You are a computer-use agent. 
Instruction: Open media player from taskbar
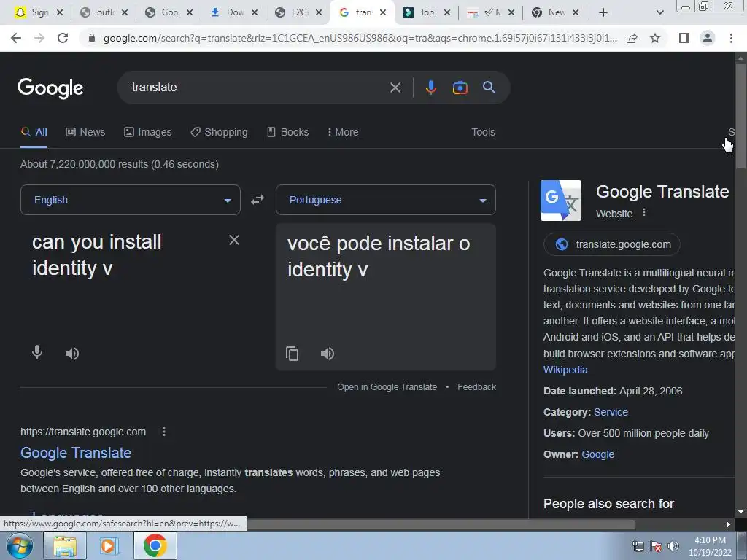[109, 545]
